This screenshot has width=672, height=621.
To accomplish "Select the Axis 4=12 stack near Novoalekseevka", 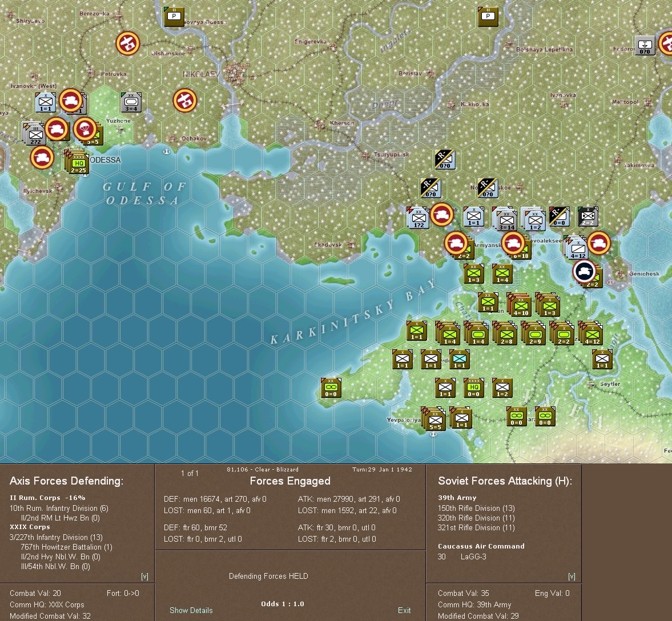I will 578,249.
